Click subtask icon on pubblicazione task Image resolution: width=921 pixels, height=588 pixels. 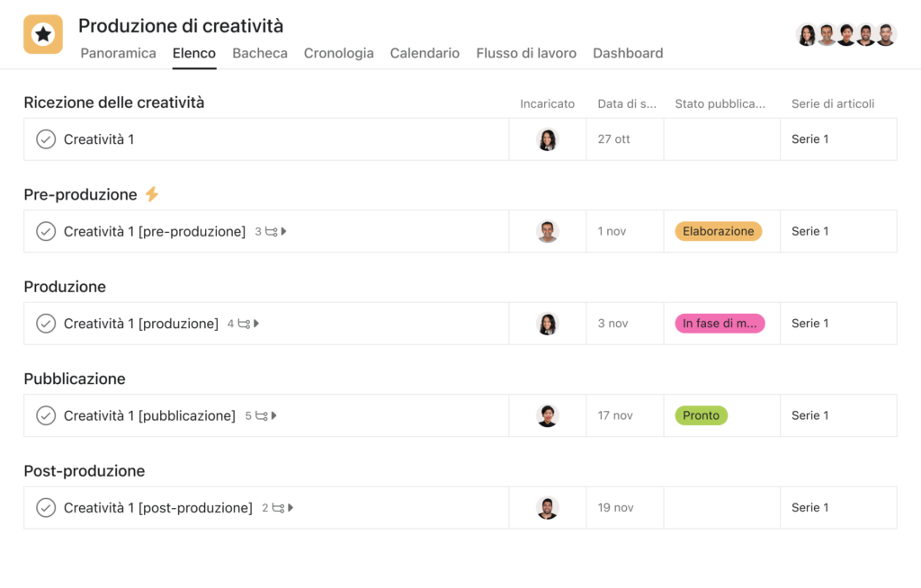pos(262,416)
